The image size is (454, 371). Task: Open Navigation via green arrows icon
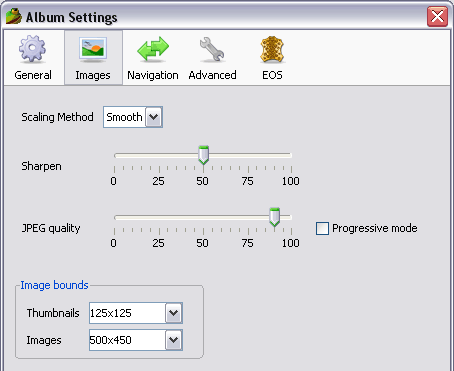coord(153,49)
